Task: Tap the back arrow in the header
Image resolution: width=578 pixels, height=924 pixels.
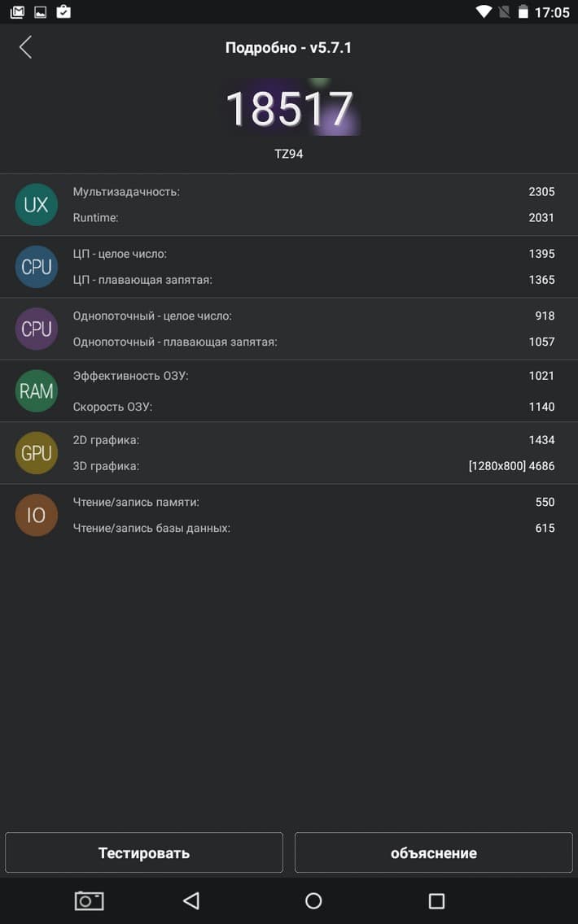Action: click(25, 47)
